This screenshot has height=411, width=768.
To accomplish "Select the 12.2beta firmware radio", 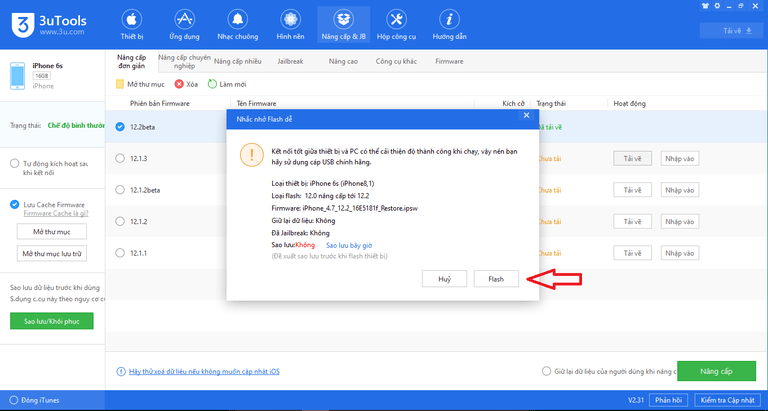I will click(x=120, y=127).
